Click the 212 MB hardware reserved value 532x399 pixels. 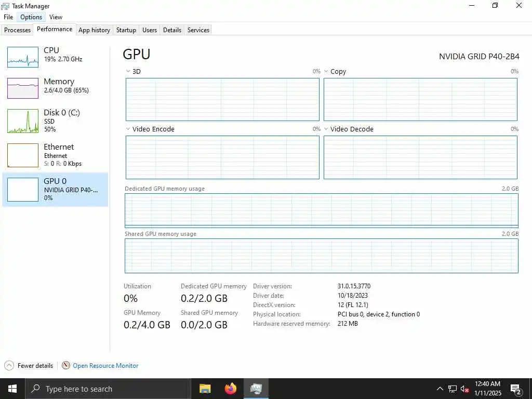click(348, 324)
